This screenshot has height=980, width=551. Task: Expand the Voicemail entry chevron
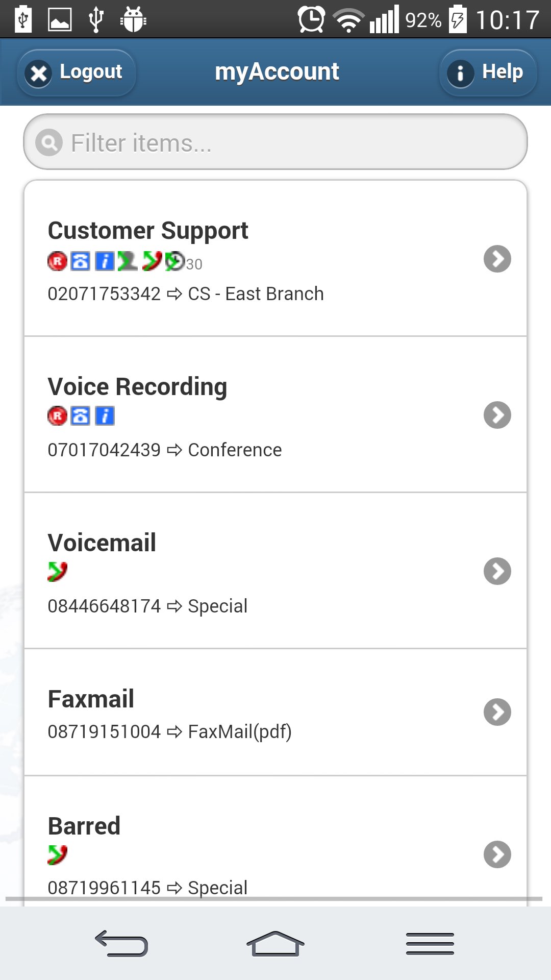tap(497, 571)
